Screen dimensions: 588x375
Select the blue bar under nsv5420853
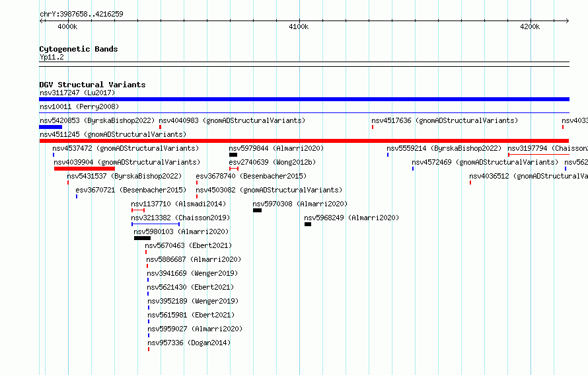(51, 127)
